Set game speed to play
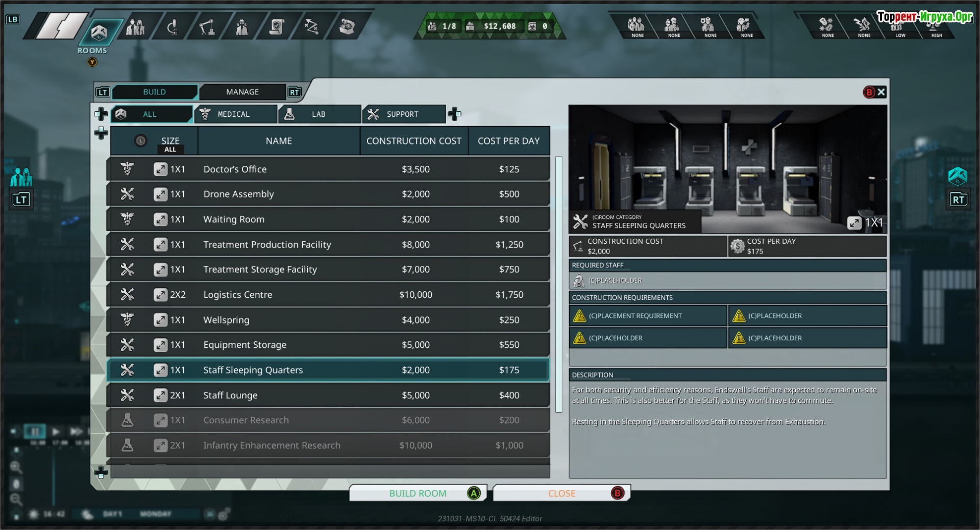The image size is (980, 530). point(56,432)
